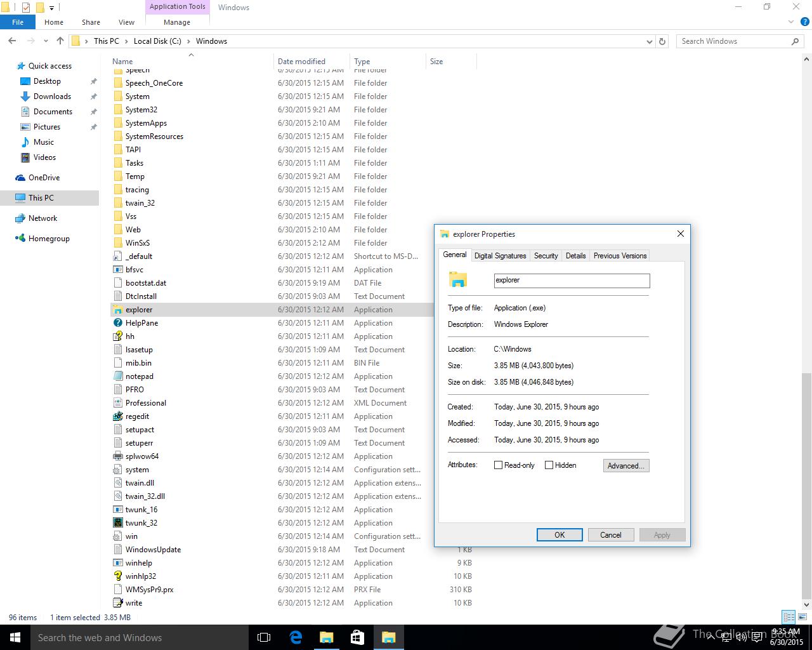Sort by the Date modified column
Viewport: 812px width, 650px height.
311,62
